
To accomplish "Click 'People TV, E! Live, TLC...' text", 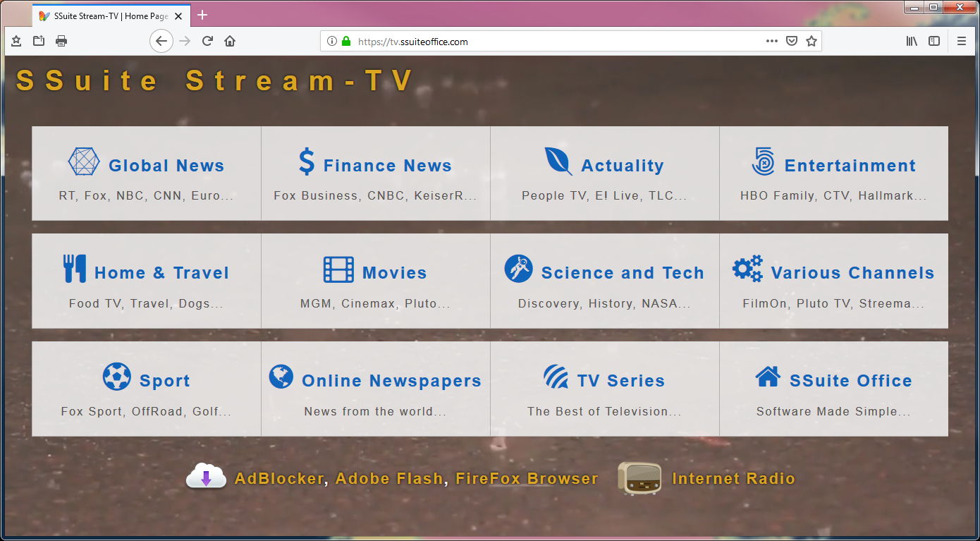I will click(604, 195).
